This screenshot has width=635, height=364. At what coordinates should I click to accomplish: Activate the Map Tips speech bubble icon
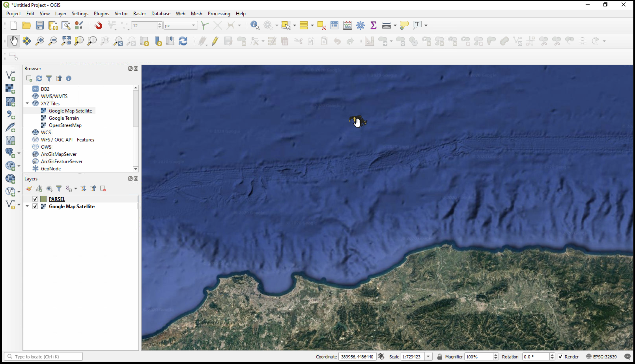pos(404,25)
